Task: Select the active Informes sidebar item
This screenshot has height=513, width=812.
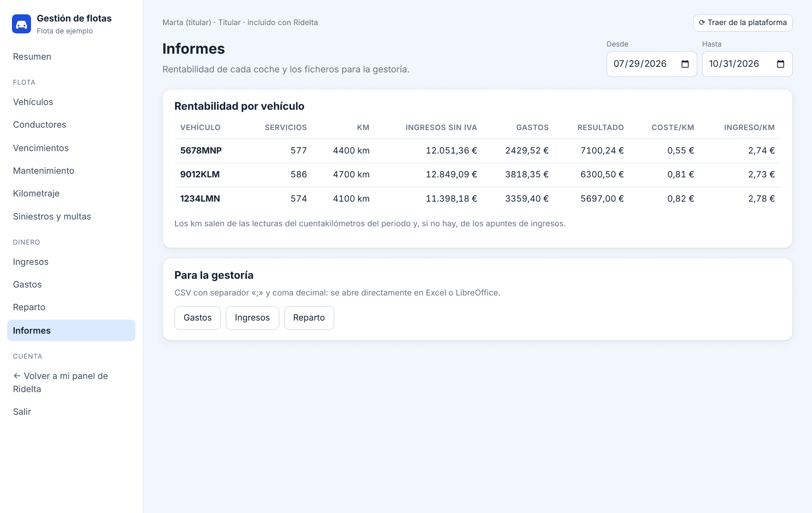Action: (x=71, y=330)
